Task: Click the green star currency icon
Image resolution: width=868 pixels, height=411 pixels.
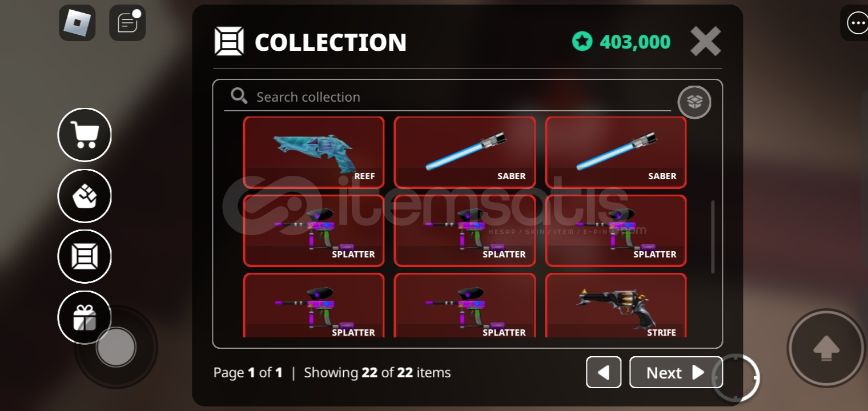Action: coord(582,41)
